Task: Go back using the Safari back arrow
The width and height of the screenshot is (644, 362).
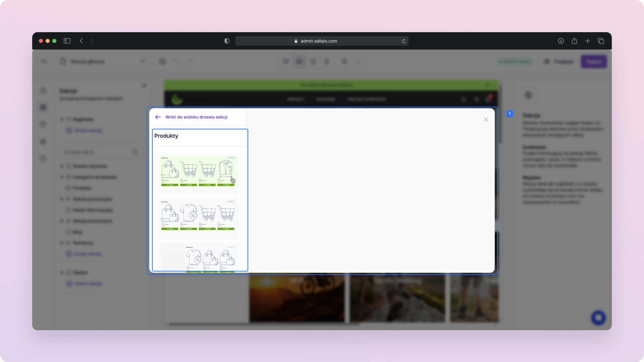Action: [81, 41]
